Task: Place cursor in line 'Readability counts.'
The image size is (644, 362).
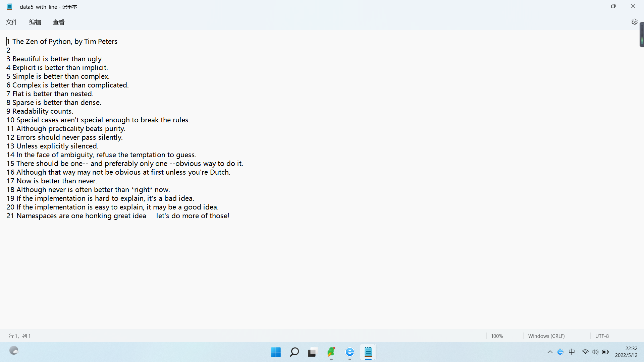Action: 43,111
